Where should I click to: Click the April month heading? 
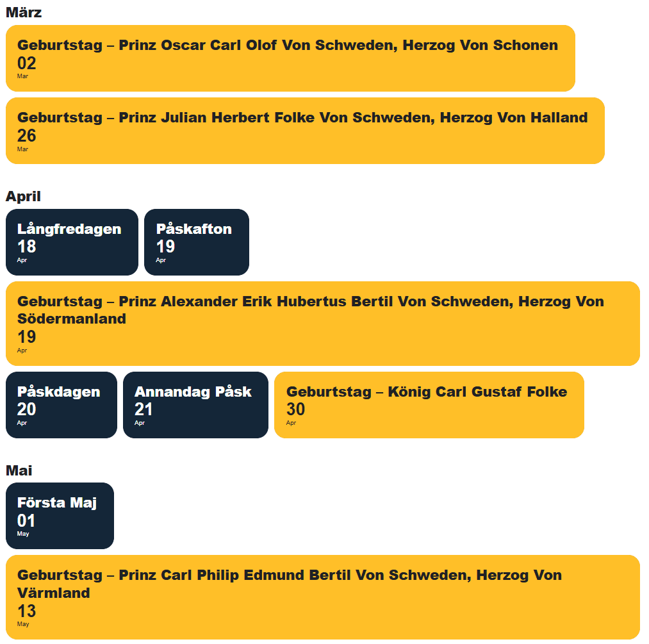(23, 197)
